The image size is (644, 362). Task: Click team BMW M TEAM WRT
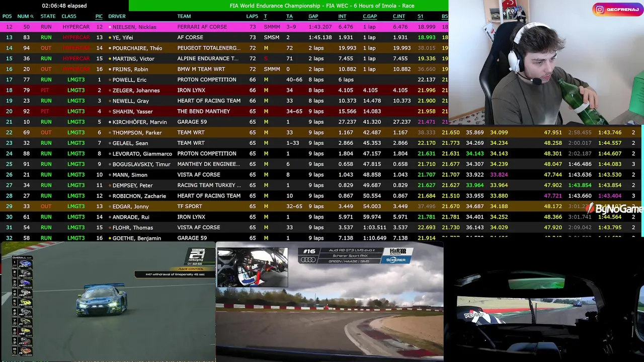tap(201, 69)
